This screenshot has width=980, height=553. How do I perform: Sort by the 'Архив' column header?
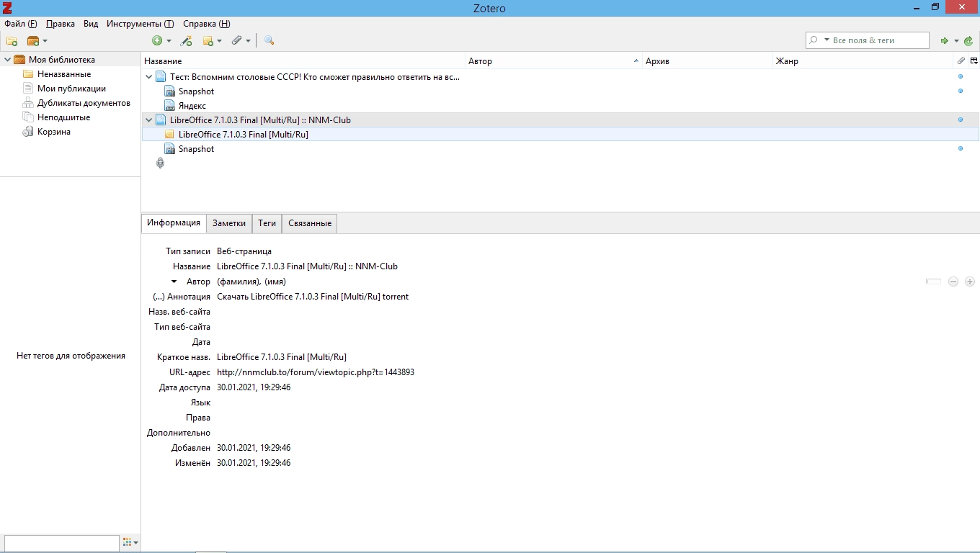708,61
